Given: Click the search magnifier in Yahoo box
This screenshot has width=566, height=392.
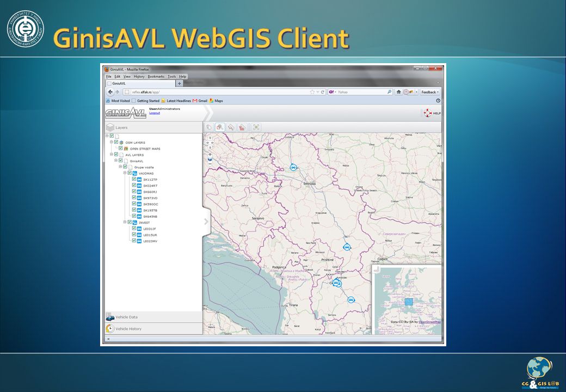Looking at the screenshot, I should click(x=390, y=92).
